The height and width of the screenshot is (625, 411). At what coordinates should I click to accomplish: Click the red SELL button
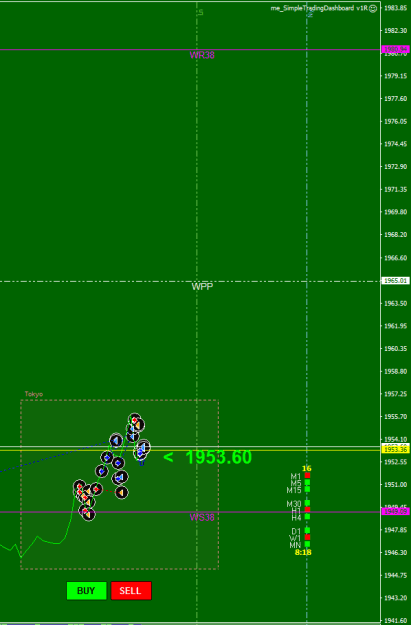click(x=131, y=590)
